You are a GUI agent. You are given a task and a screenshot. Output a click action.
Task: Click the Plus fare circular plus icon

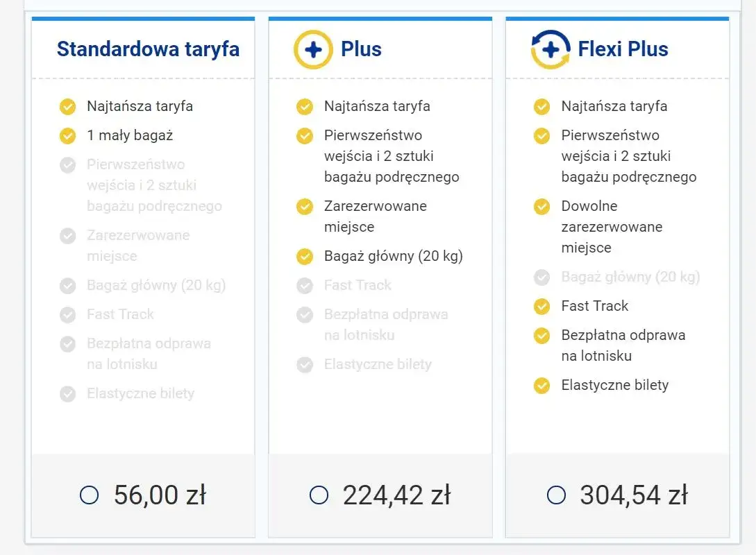point(313,49)
